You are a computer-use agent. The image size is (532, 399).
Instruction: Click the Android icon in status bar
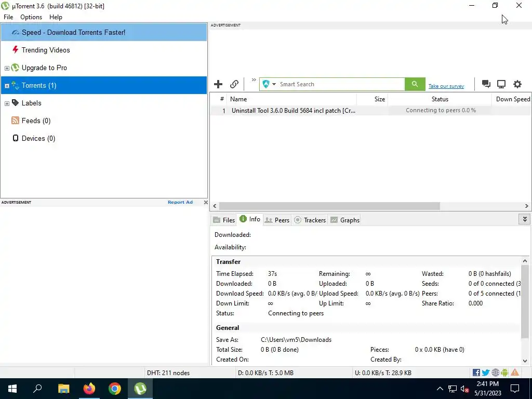[x=504, y=373]
